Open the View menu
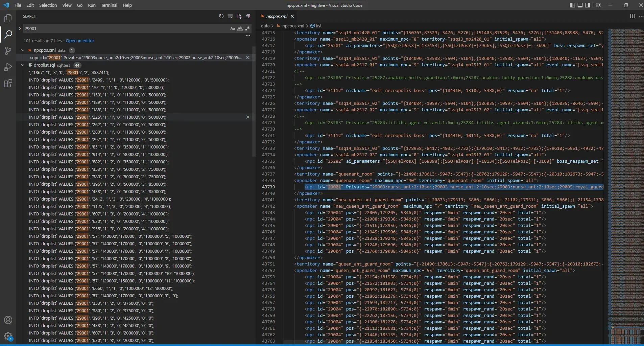The height and width of the screenshot is (346, 644). coord(67,5)
